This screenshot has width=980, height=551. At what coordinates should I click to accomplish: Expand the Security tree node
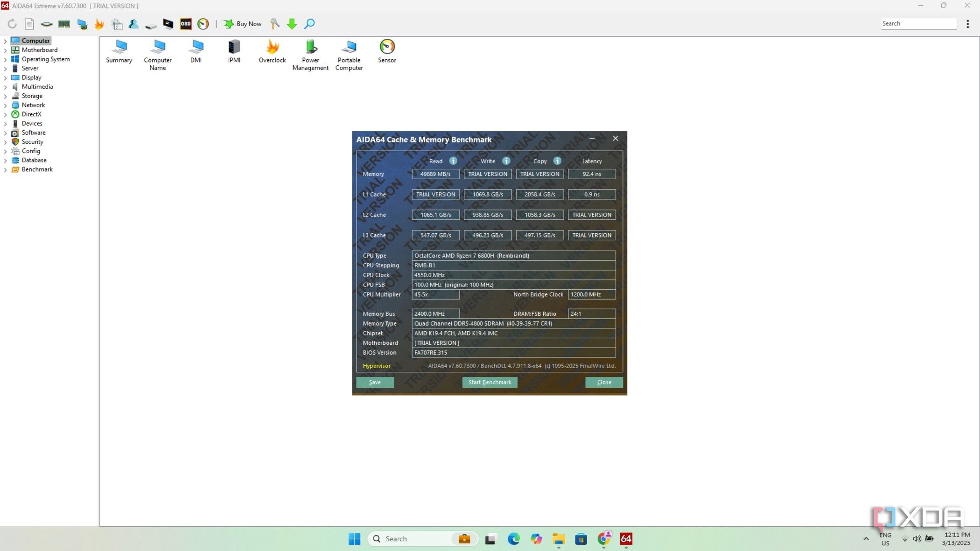pyautogui.click(x=5, y=142)
